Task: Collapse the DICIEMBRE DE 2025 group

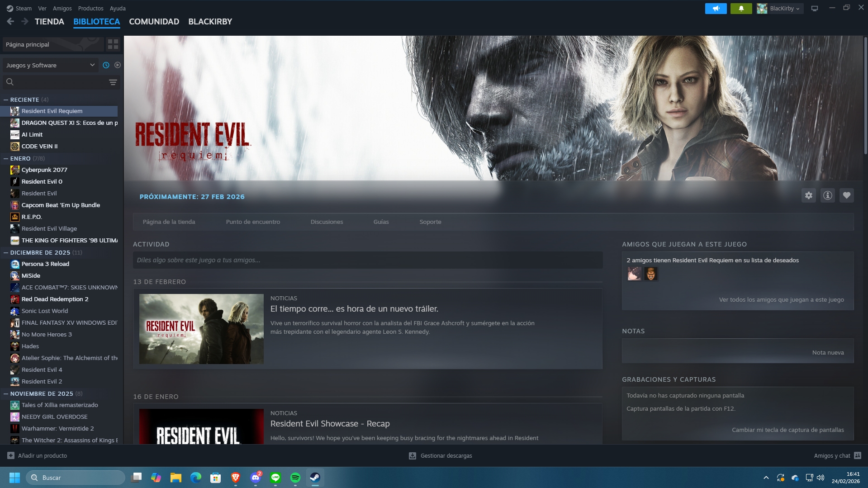Action: [6, 253]
